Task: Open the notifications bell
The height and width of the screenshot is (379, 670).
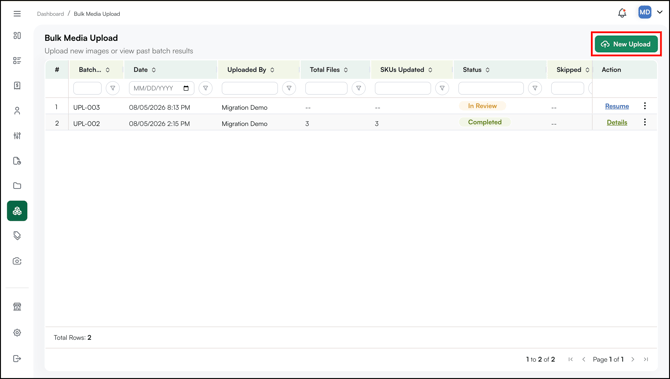Action: tap(622, 13)
